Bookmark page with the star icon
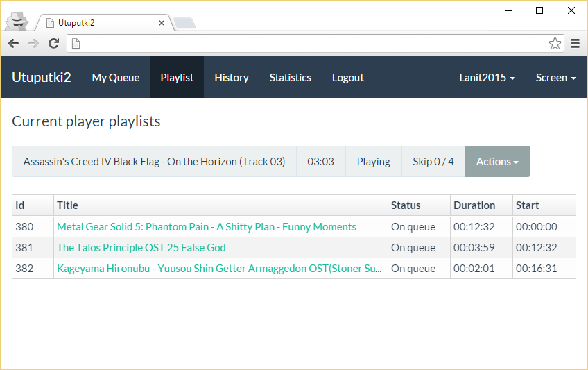The height and width of the screenshot is (370, 588). click(555, 44)
